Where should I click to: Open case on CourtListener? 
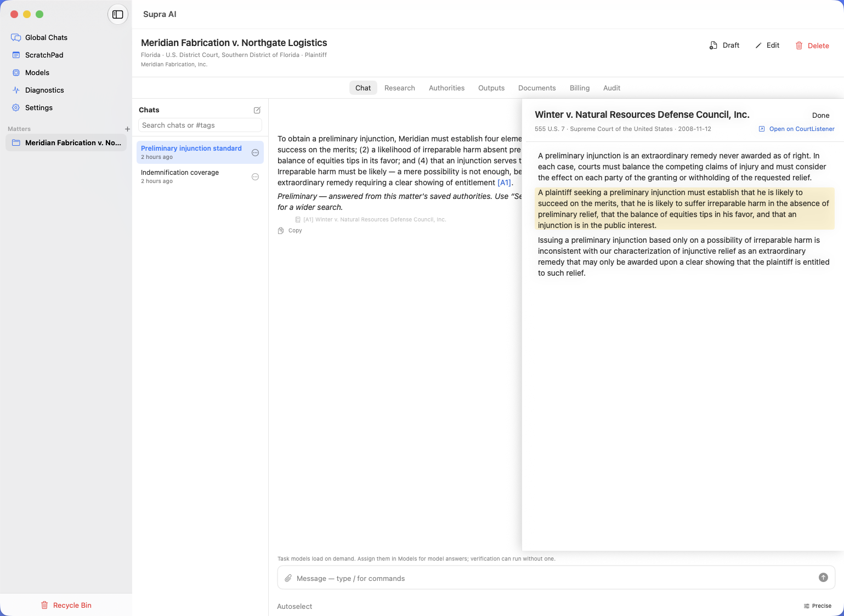tap(796, 129)
